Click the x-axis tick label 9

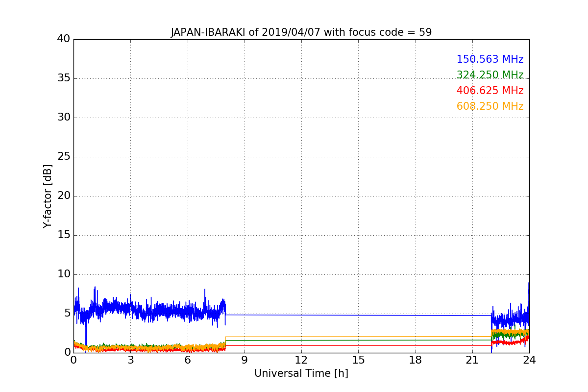[x=244, y=360]
